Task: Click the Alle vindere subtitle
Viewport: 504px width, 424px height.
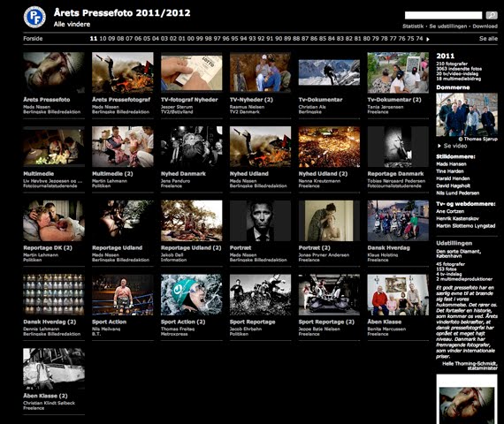Action: point(72,25)
